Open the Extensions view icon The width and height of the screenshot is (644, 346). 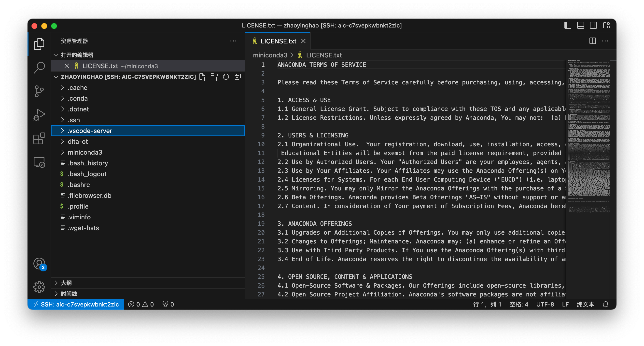[39, 138]
